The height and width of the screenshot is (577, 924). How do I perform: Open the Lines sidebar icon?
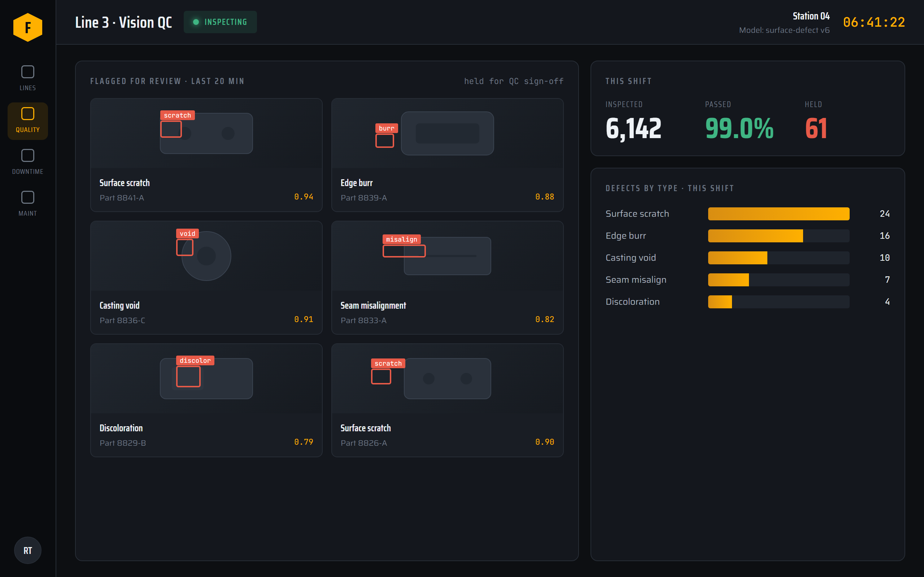coord(27,78)
